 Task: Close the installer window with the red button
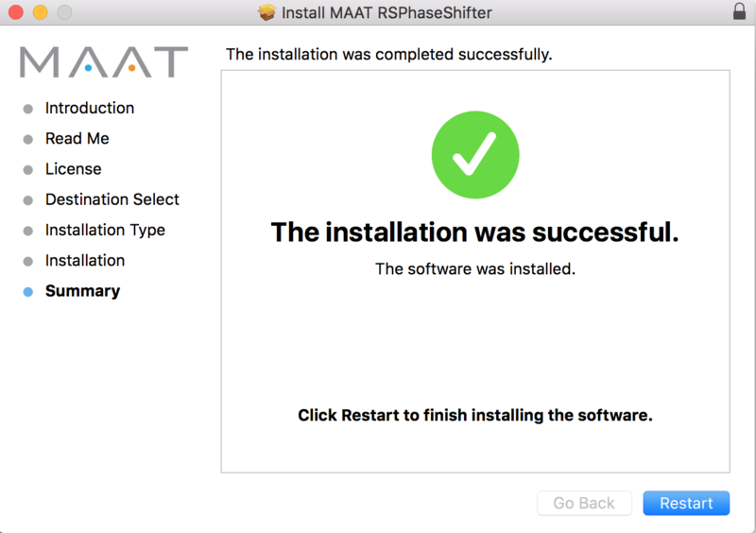point(16,13)
